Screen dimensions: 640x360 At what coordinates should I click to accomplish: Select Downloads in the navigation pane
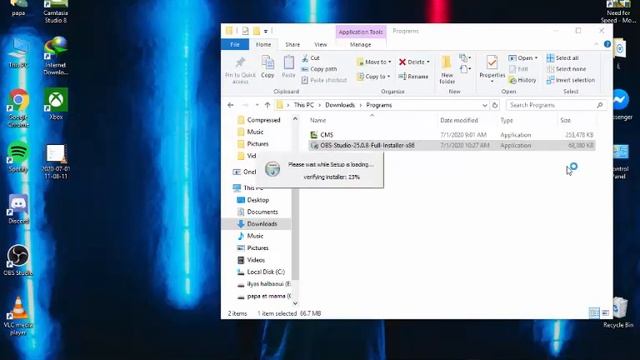(x=262, y=224)
